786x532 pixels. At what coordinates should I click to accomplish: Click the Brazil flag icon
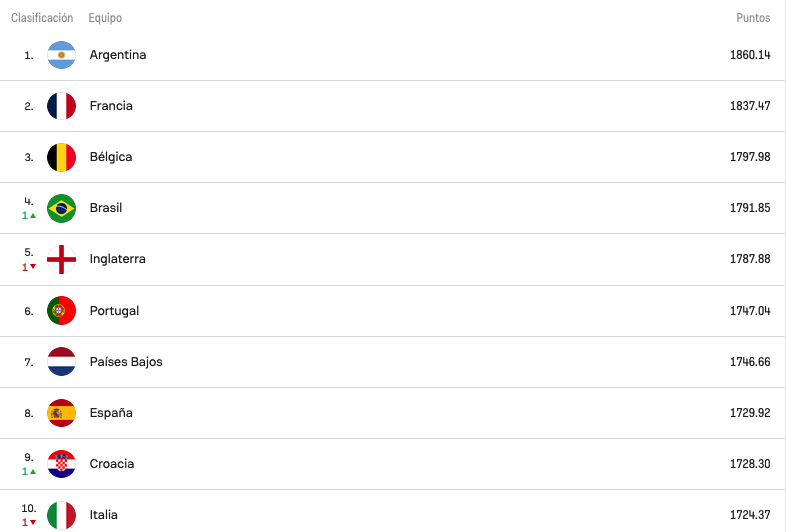tap(61, 208)
